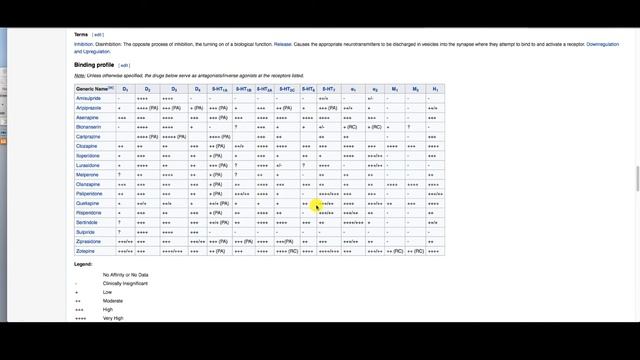Open the Upregulation link
Screen dimensions: 640x360
[96, 51]
